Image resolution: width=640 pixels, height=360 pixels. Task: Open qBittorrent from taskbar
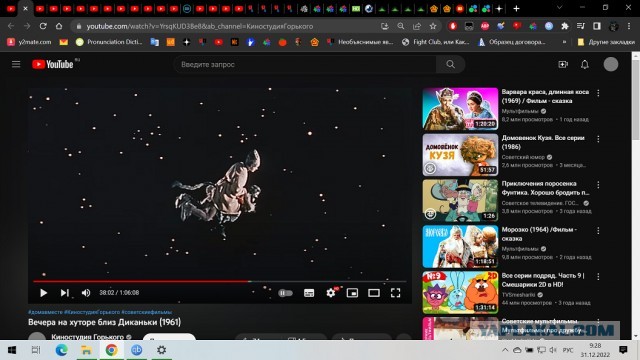136,350
